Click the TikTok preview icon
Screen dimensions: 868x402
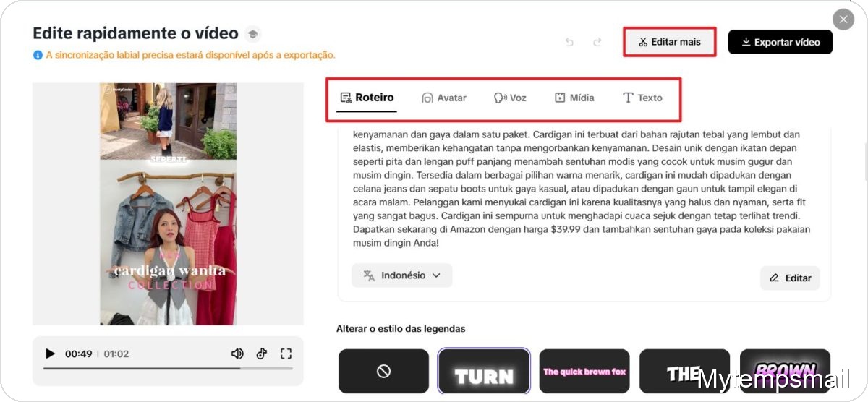pyautogui.click(x=262, y=354)
